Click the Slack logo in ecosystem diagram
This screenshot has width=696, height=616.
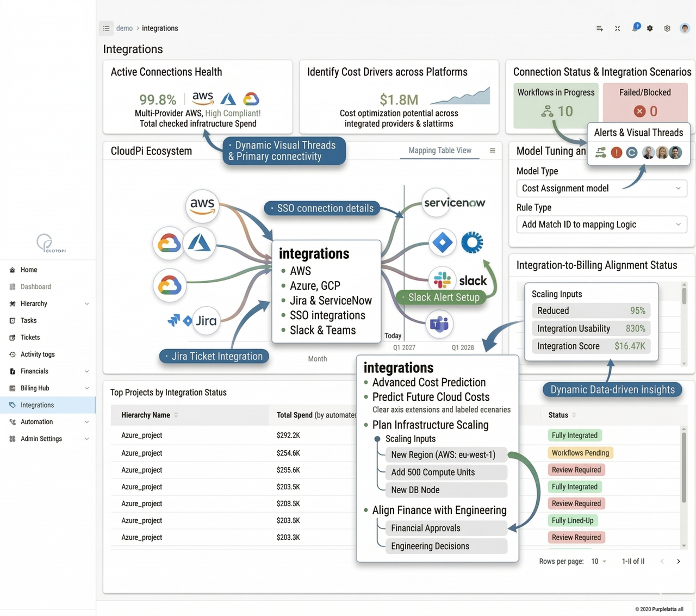[x=458, y=280]
